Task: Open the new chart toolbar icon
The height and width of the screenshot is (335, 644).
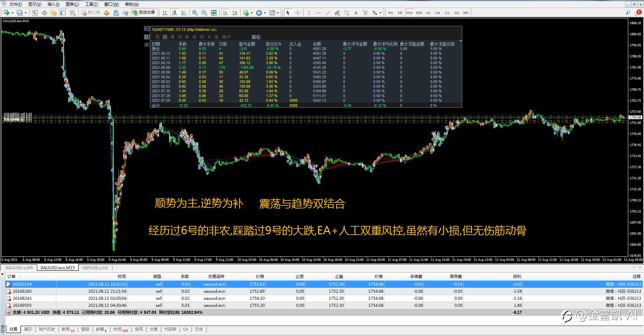Action: click(x=6, y=13)
